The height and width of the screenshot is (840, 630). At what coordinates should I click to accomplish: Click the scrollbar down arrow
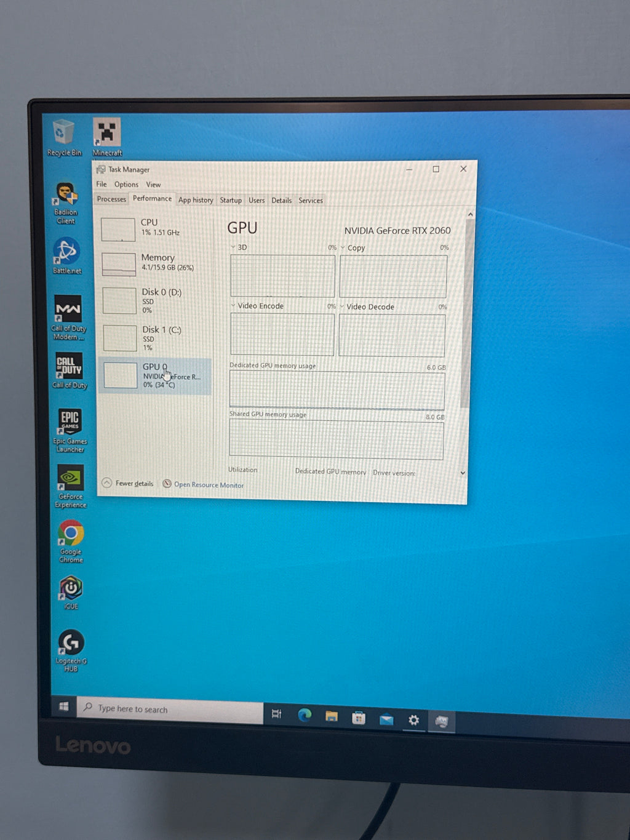463,473
